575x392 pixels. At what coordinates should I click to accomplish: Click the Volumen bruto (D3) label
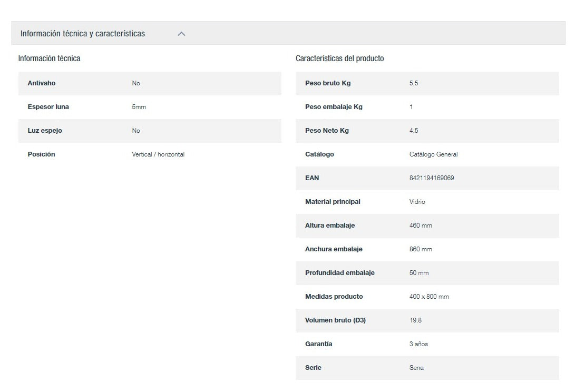pyautogui.click(x=335, y=320)
